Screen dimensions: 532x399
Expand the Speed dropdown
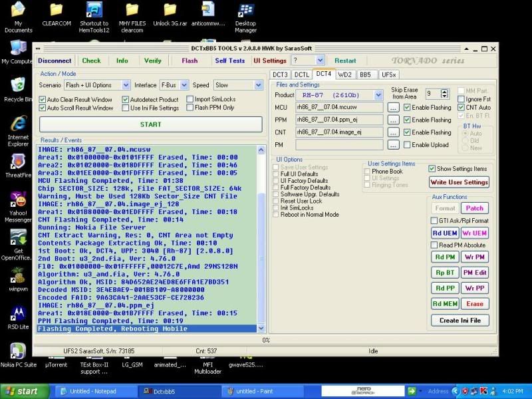pos(258,85)
